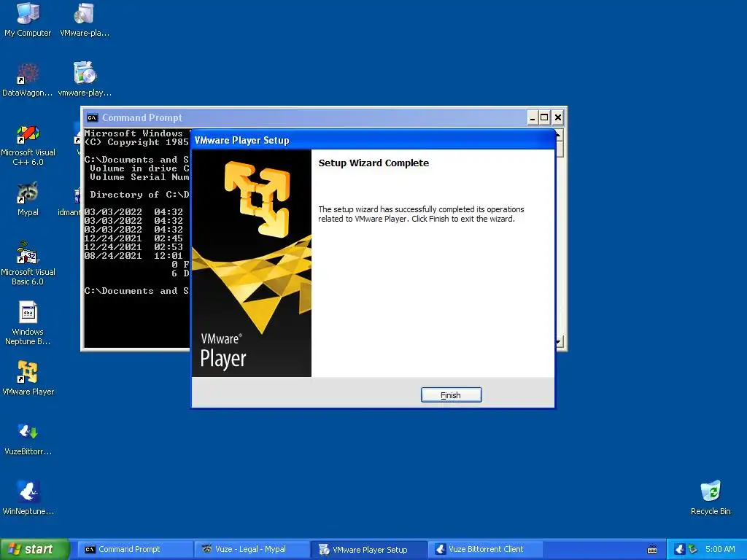Select the VMware Player desktop shortcut
747x560 pixels.
pyautogui.click(x=28, y=378)
